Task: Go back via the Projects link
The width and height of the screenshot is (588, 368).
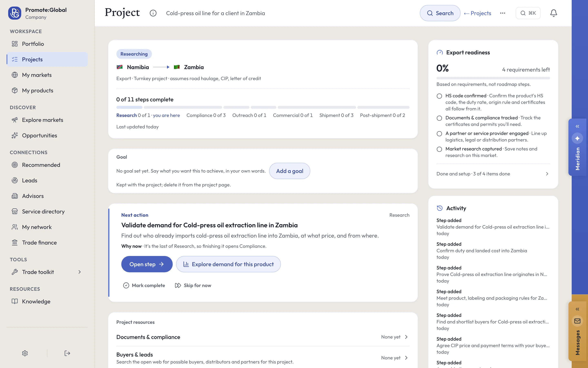Action: click(478, 13)
